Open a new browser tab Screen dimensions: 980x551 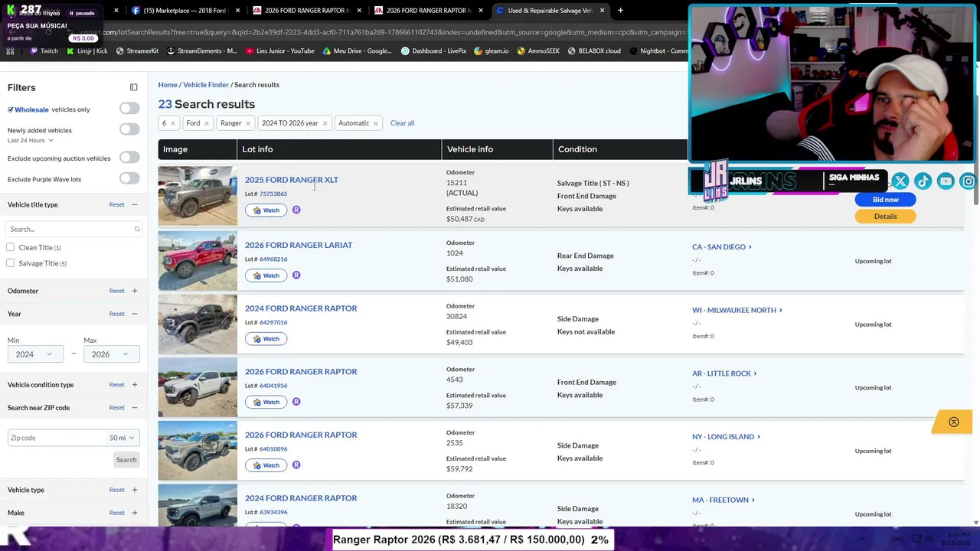tap(620, 11)
